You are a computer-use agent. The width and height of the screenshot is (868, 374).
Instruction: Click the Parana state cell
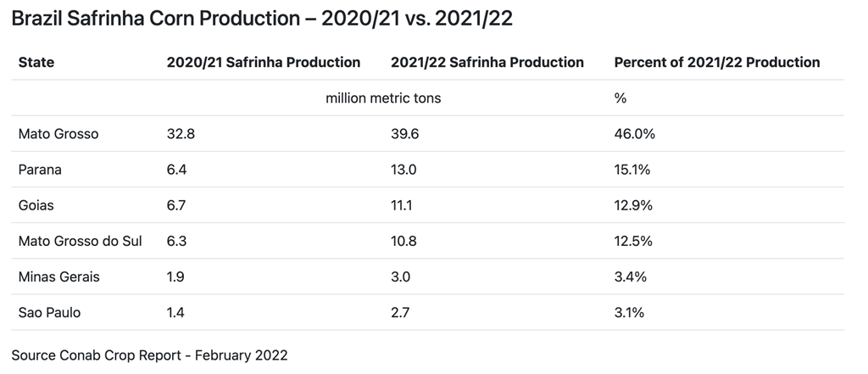(40, 170)
